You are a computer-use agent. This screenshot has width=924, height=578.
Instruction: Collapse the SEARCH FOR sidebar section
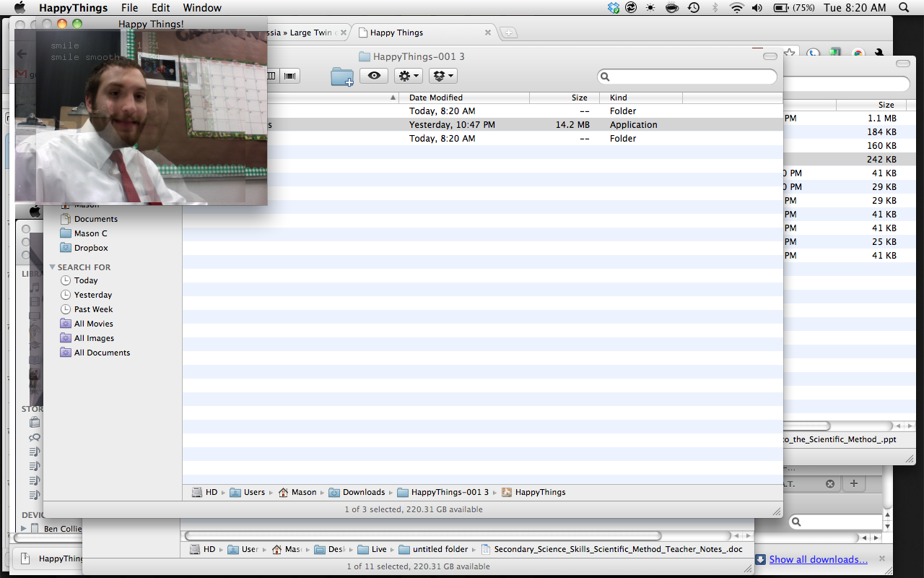point(53,267)
